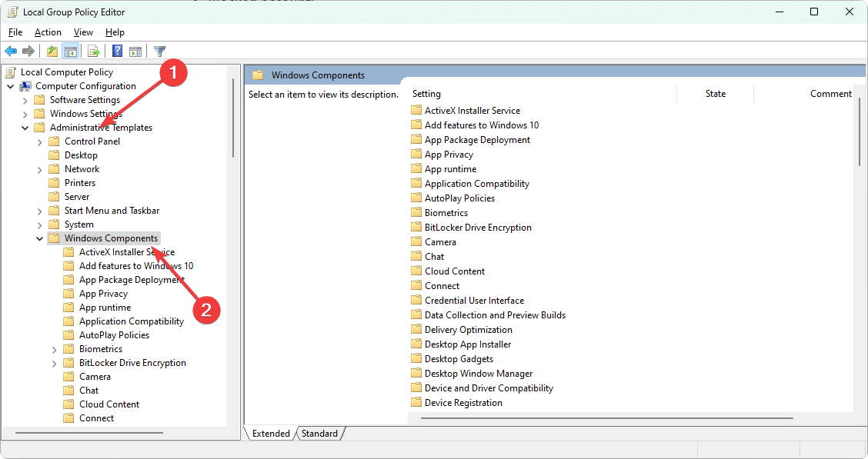This screenshot has height=459, width=868.
Task: Go up one level with the folder-arrow toolbar icon
Action: pyautogui.click(x=52, y=52)
